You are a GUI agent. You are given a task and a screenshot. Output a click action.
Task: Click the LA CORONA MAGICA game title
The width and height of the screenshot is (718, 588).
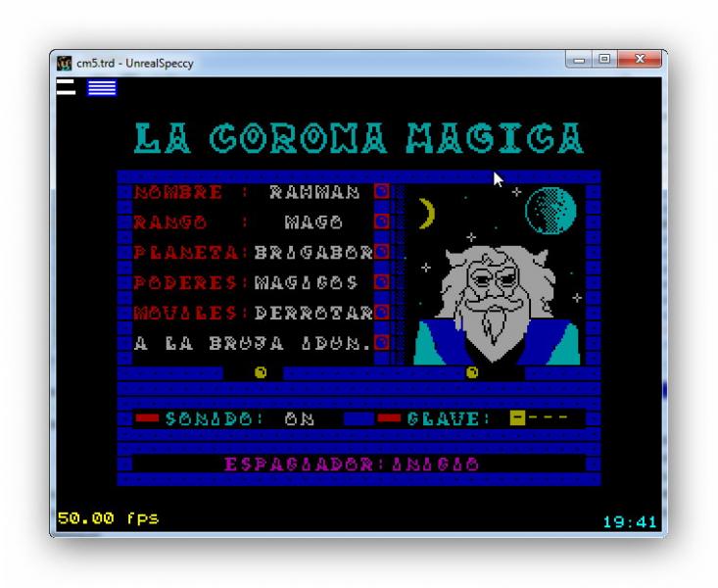coord(359,139)
